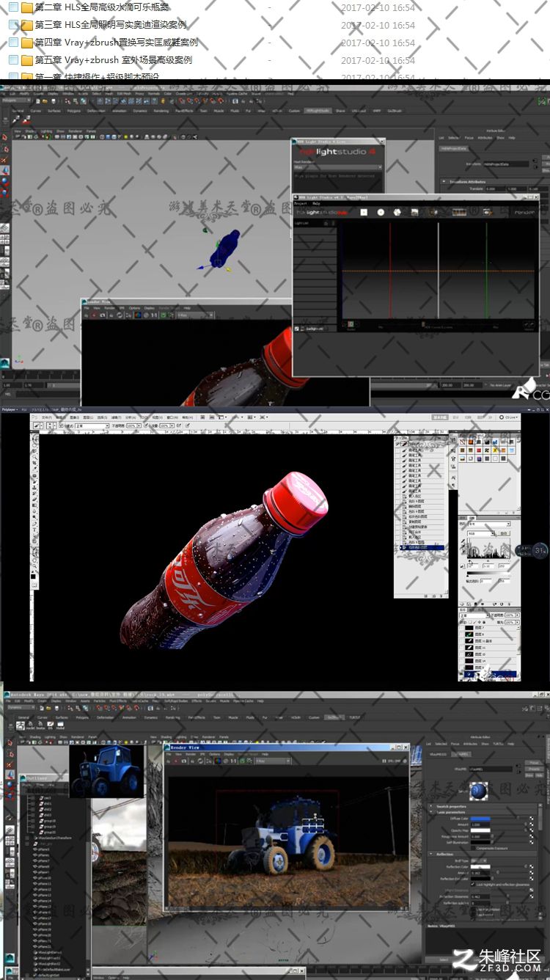Open renderer dropdown in top Render View toolbar

tap(194, 315)
